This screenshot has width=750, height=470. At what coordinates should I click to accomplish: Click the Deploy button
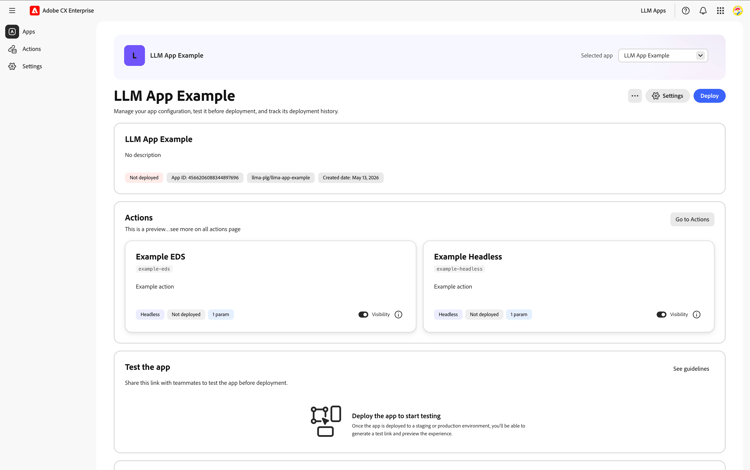709,96
